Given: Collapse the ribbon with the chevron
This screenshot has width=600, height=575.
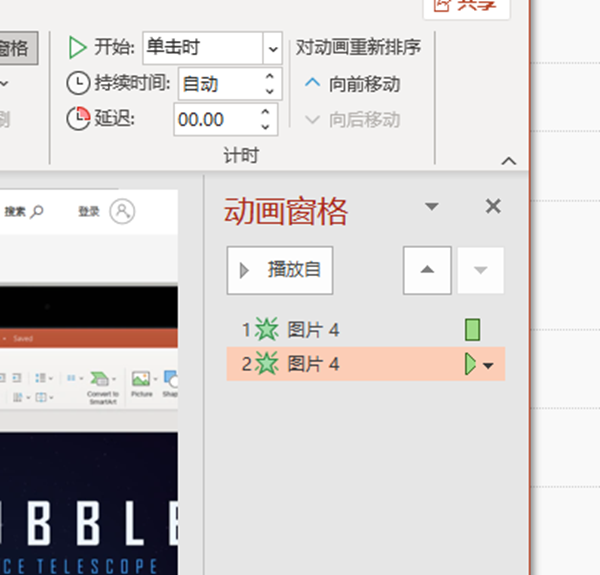Looking at the screenshot, I should coord(508,161).
